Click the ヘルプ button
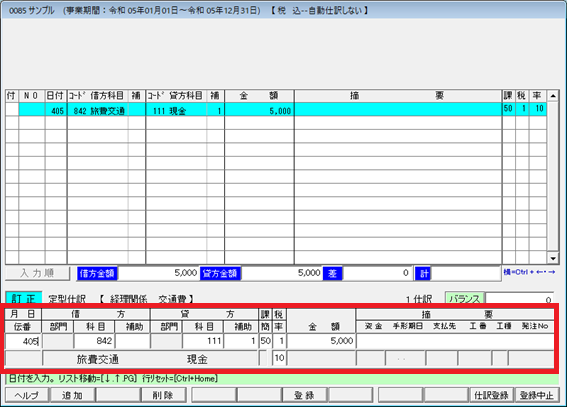The image size is (567, 407). (x=27, y=395)
